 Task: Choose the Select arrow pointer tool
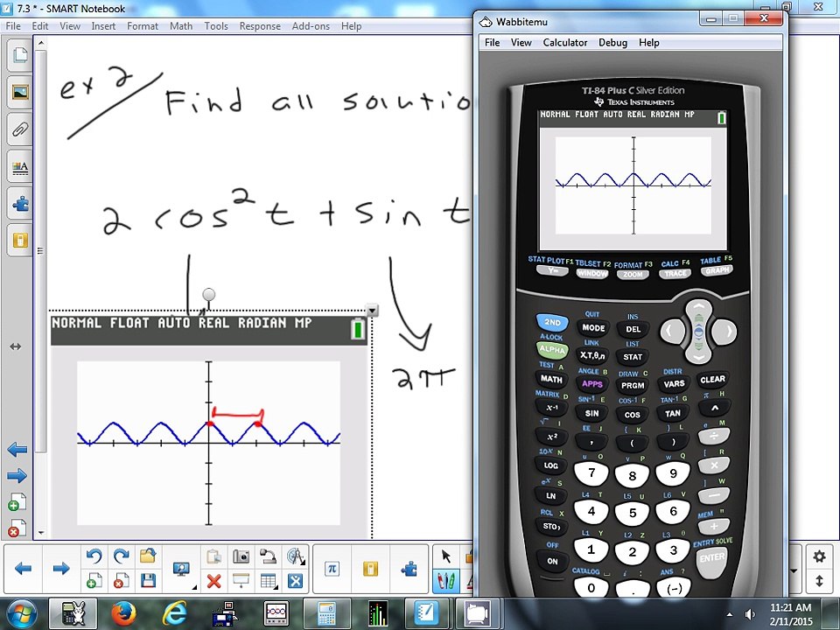pyautogui.click(x=445, y=556)
